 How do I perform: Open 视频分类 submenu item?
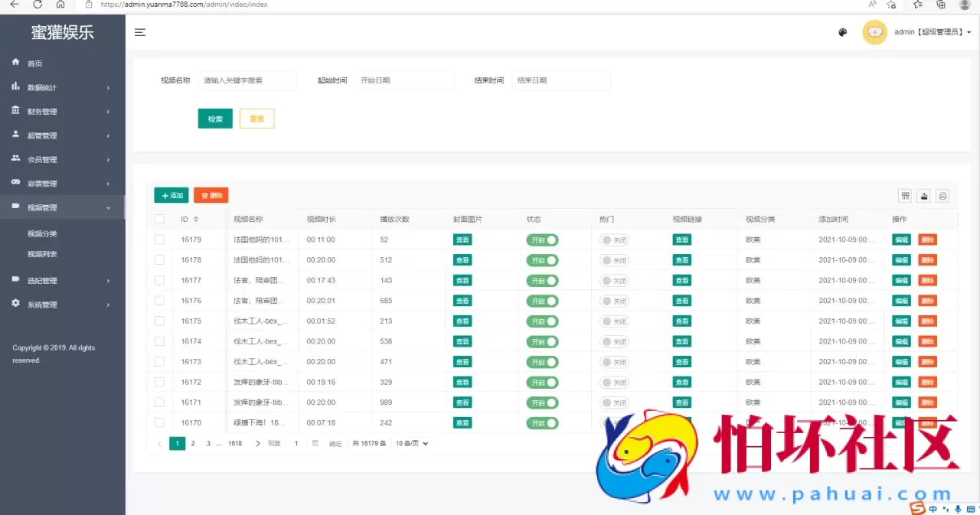pos(42,234)
